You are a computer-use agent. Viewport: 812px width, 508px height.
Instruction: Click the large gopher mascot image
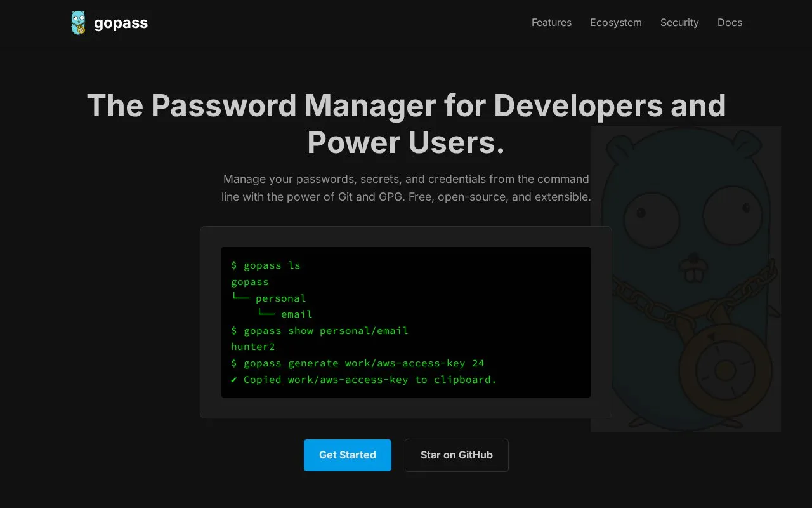[686, 279]
